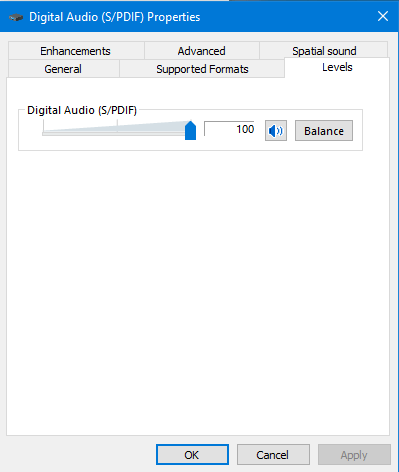Click the greyed-out Apply button

tap(354, 455)
